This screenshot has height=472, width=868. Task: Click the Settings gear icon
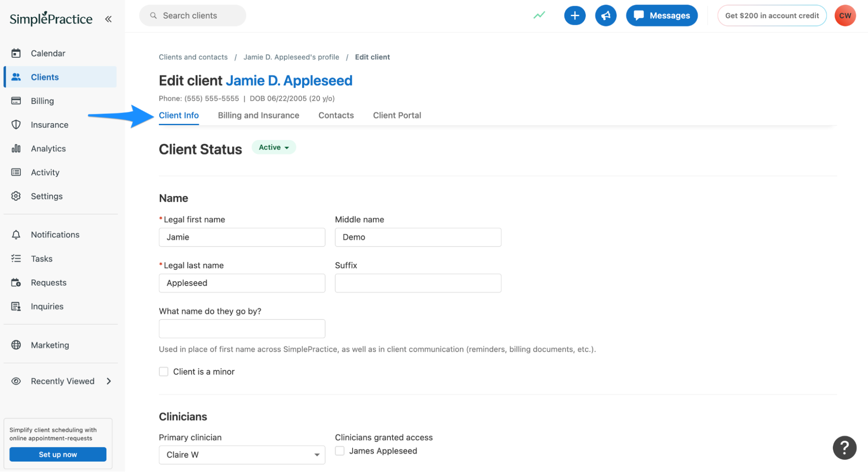tap(16, 196)
